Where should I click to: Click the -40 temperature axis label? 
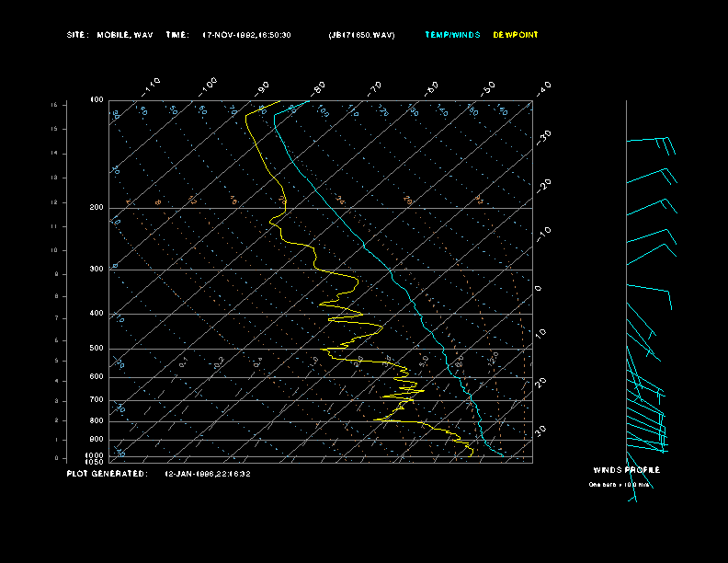(x=543, y=87)
